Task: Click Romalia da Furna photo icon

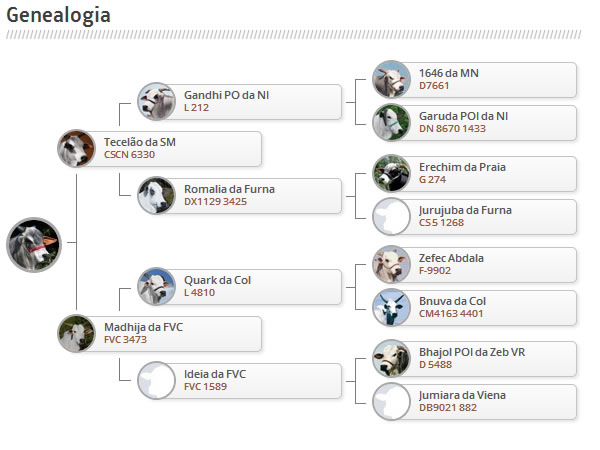Action: click(x=156, y=194)
